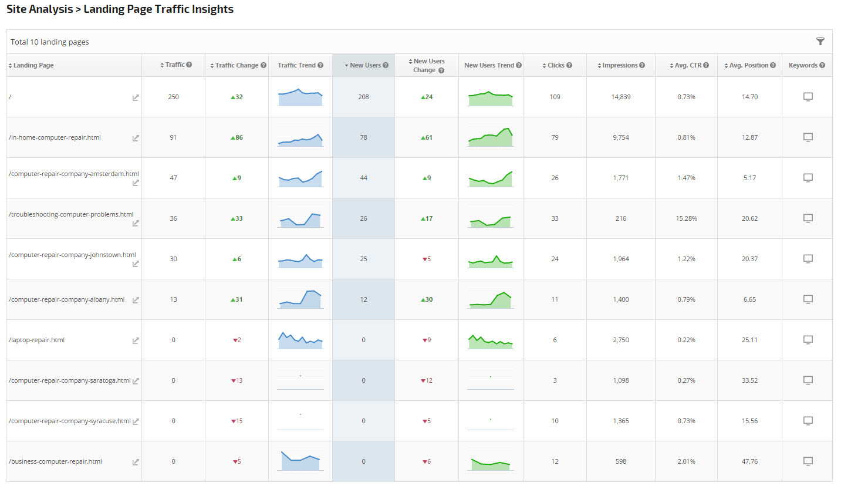Open keywords monitor icon for albany page
Image resolution: width=868 pixels, height=486 pixels.
808,299
